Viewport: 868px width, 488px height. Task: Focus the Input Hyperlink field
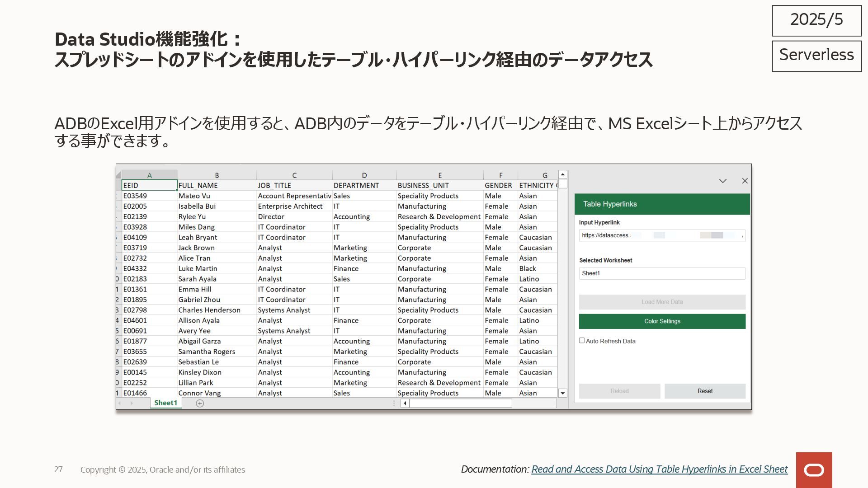[x=662, y=235]
